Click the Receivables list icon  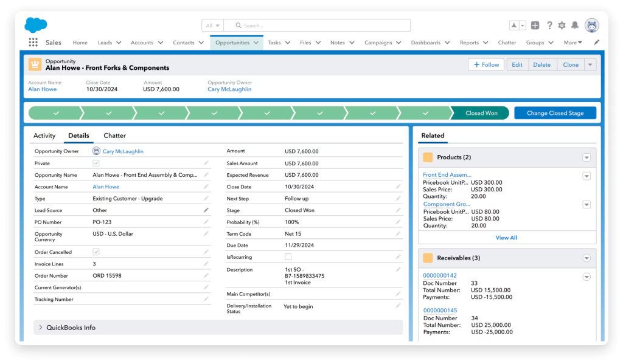tap(428, 258)
